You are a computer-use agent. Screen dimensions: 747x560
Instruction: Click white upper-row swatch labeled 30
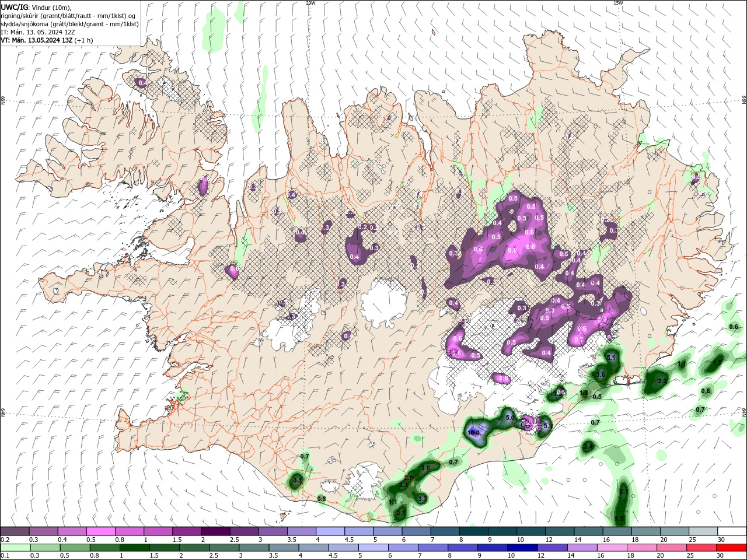pos(732,531)
